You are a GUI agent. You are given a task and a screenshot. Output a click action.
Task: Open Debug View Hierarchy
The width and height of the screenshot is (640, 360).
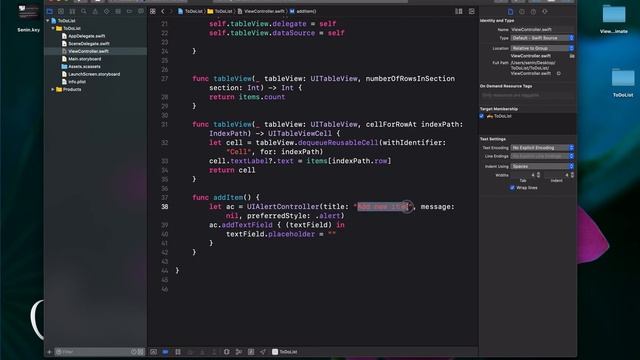pyautogui.click(x=227, y=352)
